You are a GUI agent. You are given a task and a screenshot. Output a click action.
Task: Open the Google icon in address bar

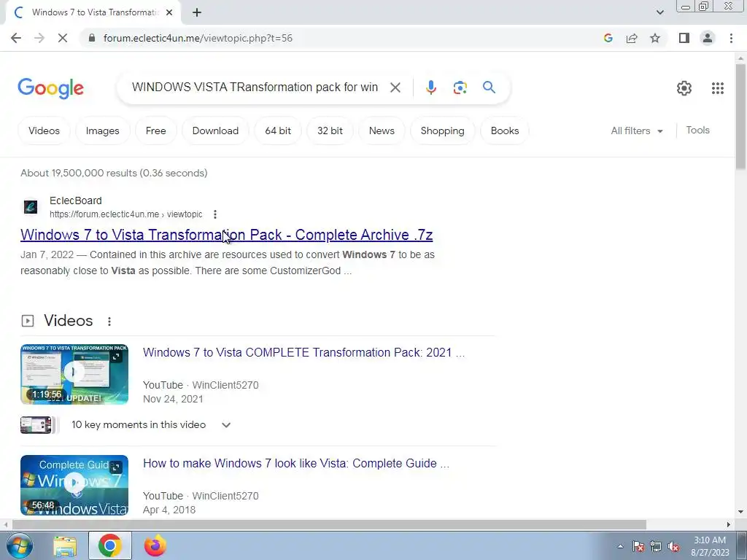[608, 38]
